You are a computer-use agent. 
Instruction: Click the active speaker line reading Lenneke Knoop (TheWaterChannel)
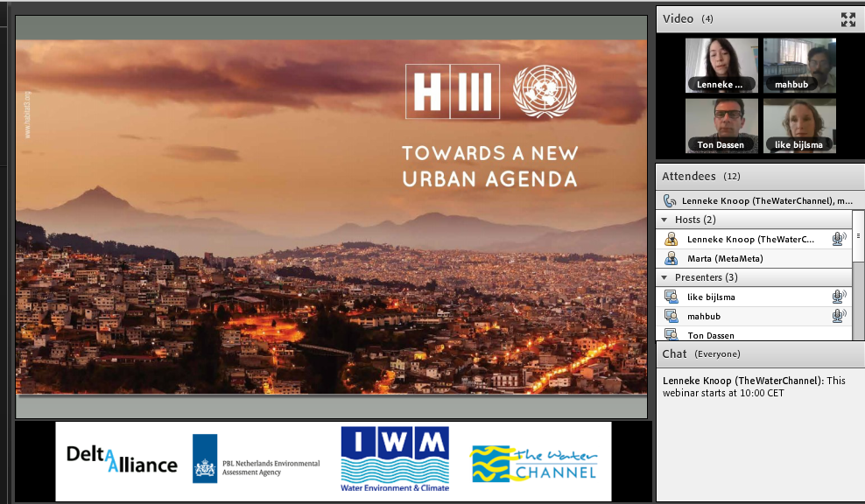coord(767,200)
